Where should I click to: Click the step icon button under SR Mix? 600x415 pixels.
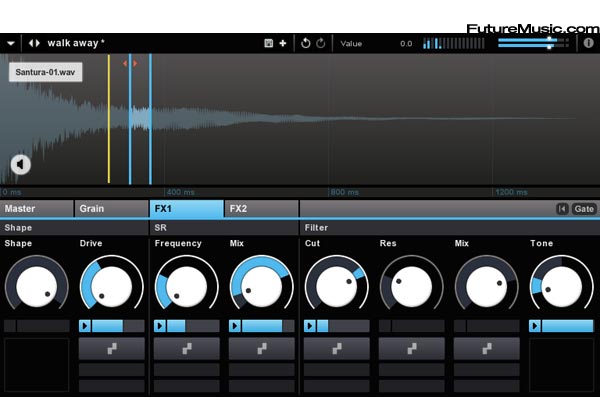(x=262, y=349)
